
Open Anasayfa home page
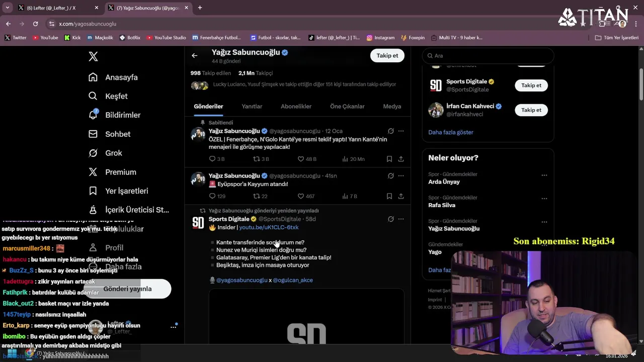click(x=113, y=77)
